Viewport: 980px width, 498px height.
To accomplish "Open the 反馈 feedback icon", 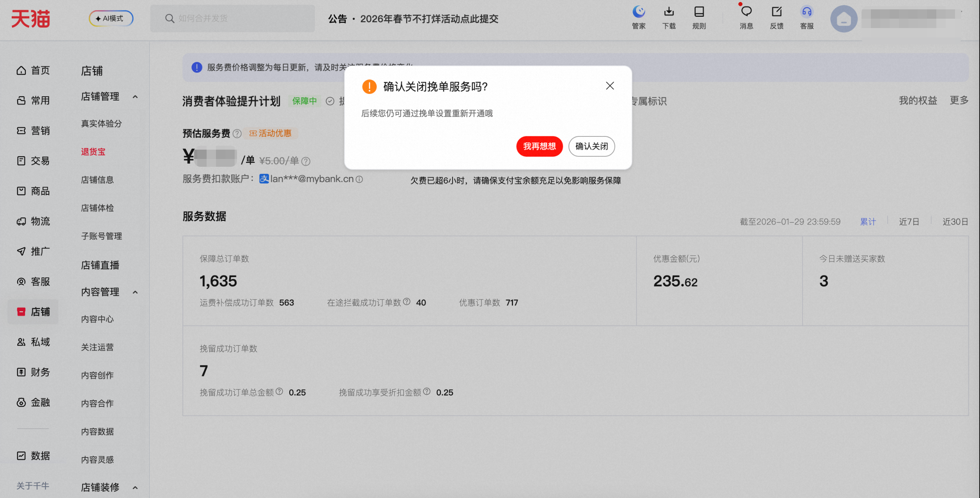I will pyautogui.click(x=777, y=18).
